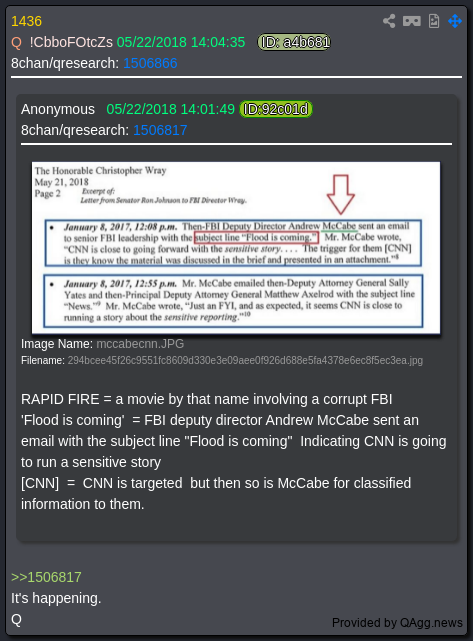Click the mccabecnn.JPG image name

pyautogui.click(x=140, y=344)
